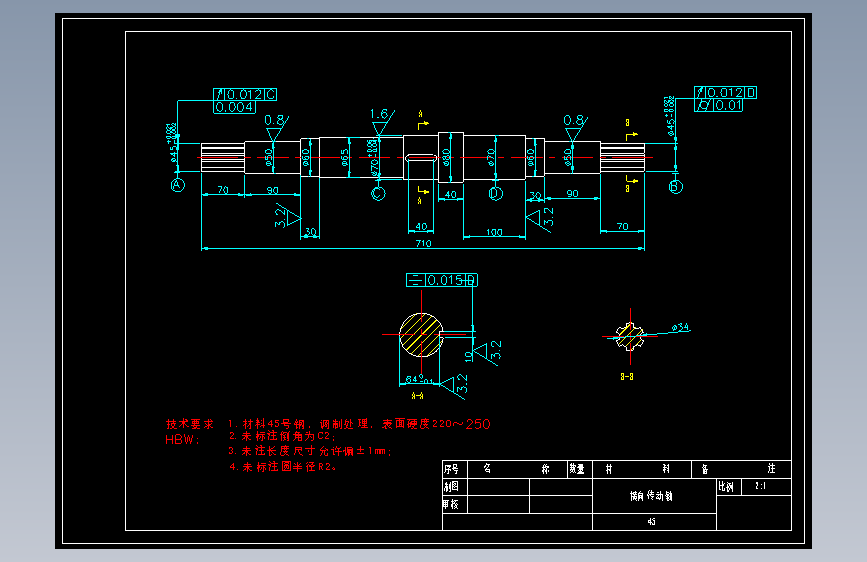Select the keyway slot on the shaft
Image resolution: width=867 pixels, height=562 pixels.
click(x=421, y=158)
